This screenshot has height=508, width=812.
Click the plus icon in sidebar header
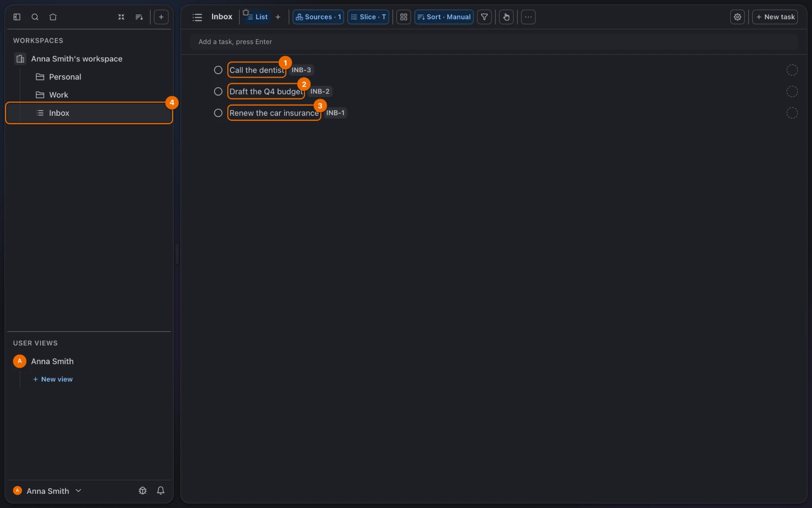coord(161,17)
